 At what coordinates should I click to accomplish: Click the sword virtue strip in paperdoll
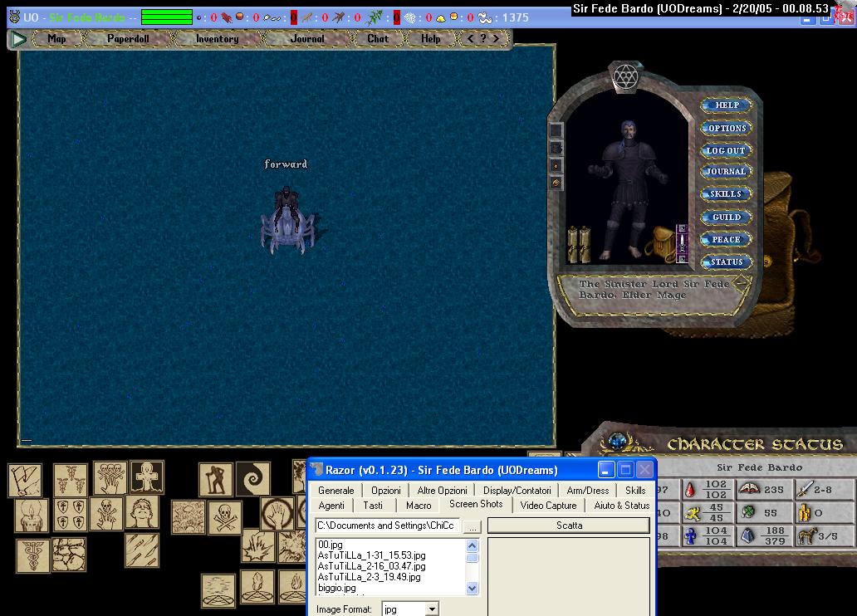(x=682, y=243)
